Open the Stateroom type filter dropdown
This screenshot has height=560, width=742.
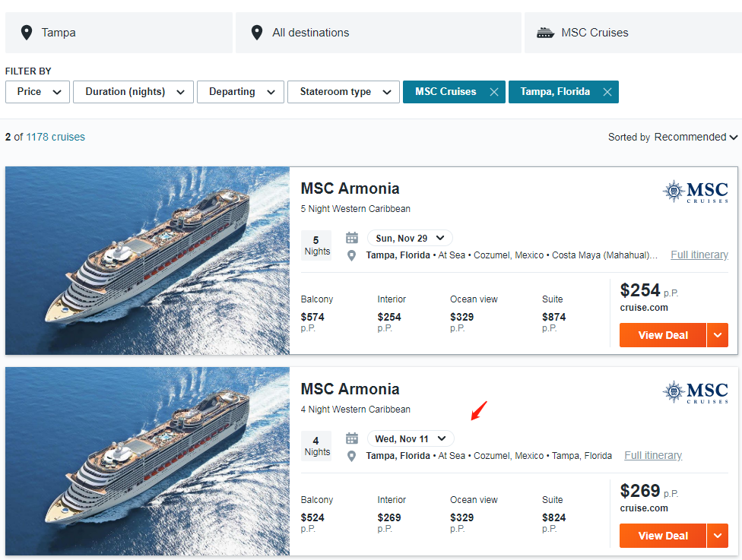pos(344,92)
